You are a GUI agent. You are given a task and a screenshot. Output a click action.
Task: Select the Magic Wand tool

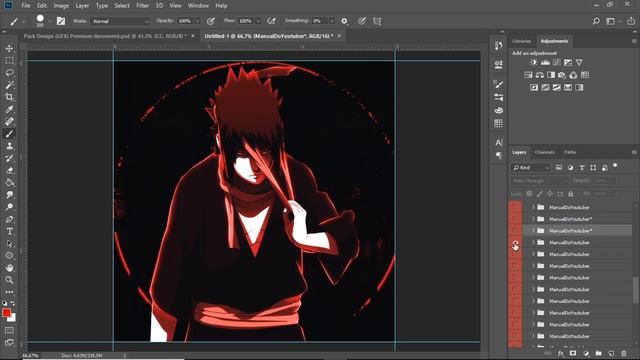[9, 85]
